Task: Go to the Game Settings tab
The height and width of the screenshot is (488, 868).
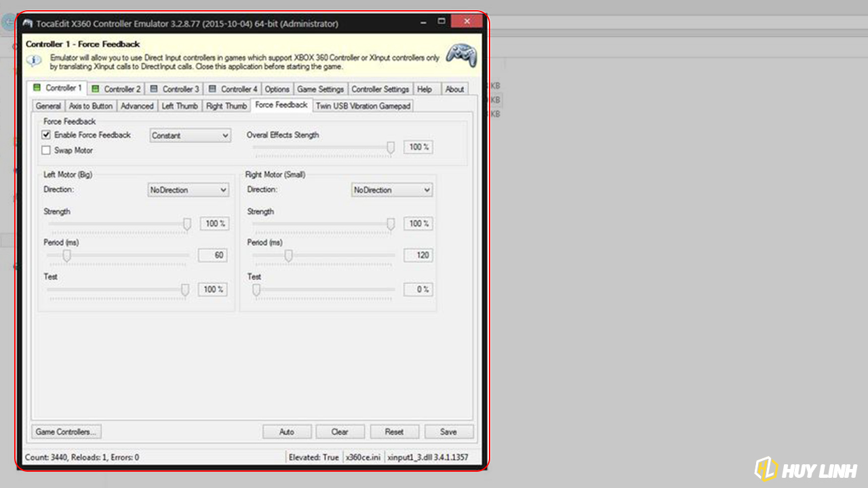Action: [321, 89]
